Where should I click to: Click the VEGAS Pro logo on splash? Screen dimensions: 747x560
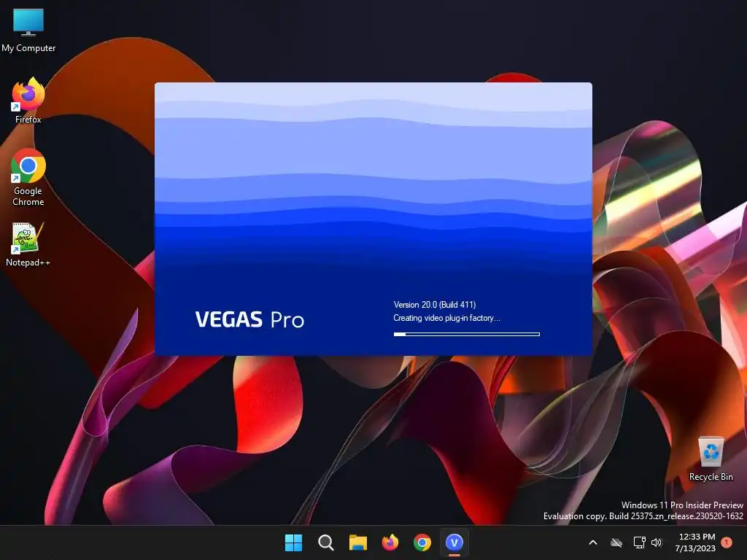pos(249,319)
